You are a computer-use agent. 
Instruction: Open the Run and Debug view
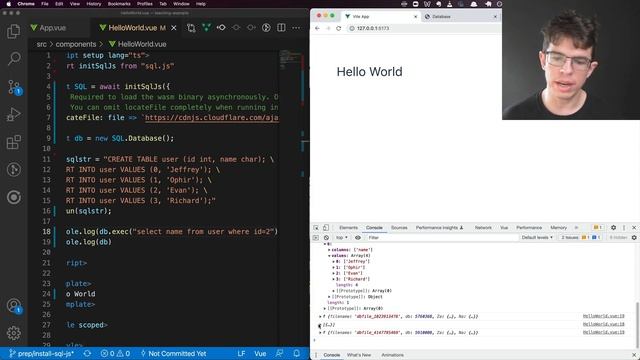click(x=13, y=115)
